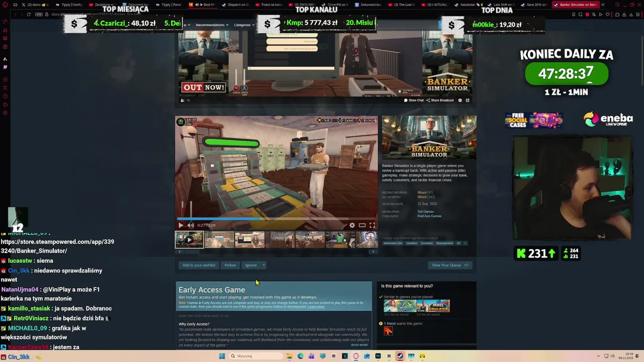Select the Economy tag
This screenshot has width=644, height=362.
pos(427,243)
